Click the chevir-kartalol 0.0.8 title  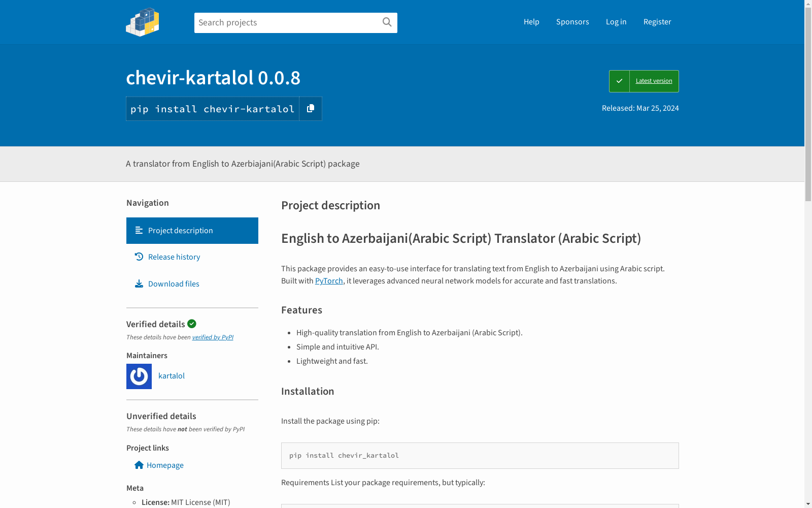click(x=213, y=78)
